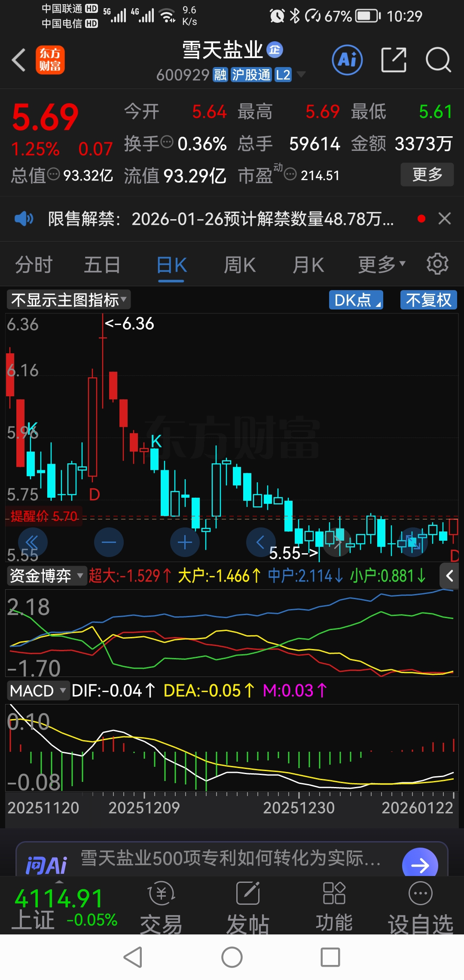Open 功能 functions menu
The image size is (464, 980).
coord(334,907)
